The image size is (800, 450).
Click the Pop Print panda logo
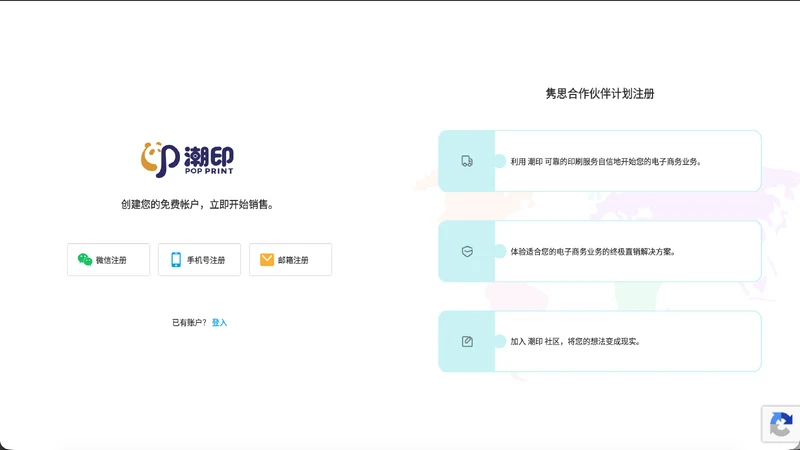[187, 160]
